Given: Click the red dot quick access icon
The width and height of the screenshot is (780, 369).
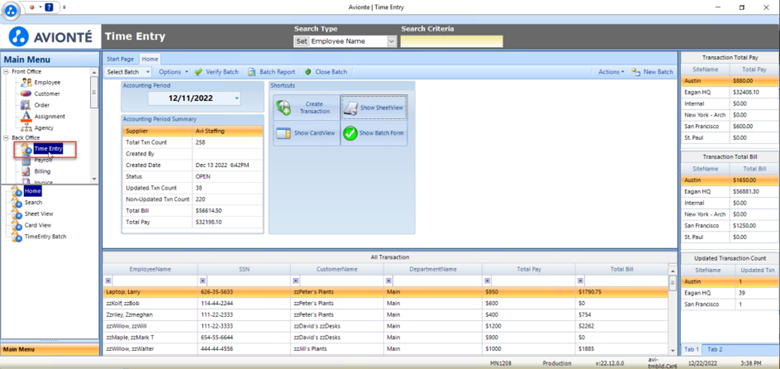Looking at the screenshot, I should (32, 7).
